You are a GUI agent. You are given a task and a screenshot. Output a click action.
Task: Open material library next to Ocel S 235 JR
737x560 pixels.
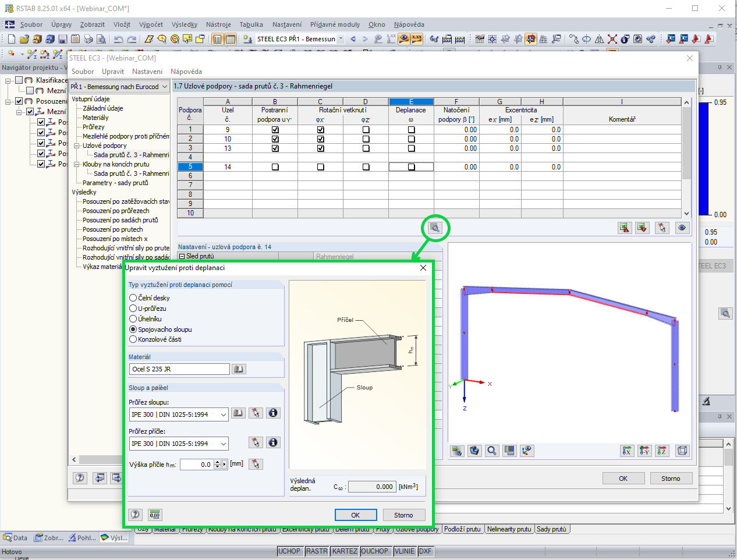239,369
